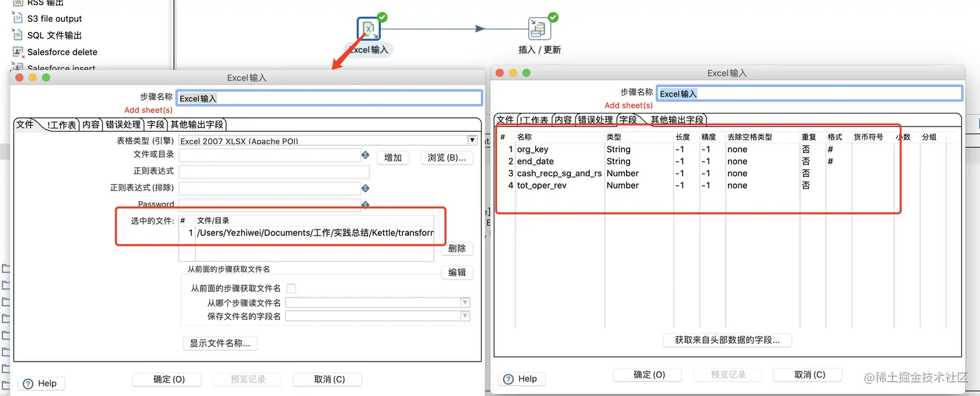980x396 pixels.
Task: Open the 表格类型 (引擎) dropdown
Action: [472, 141]
